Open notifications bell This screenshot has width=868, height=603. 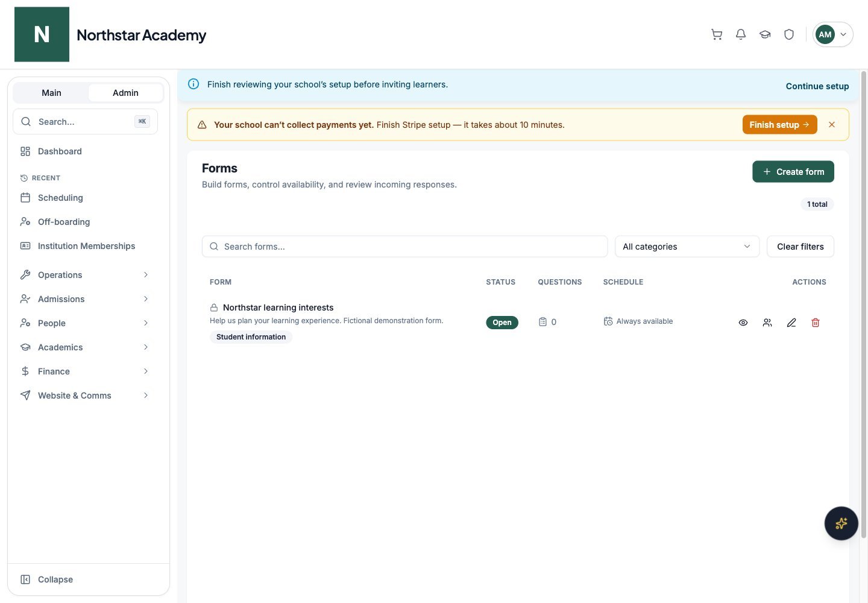741,34
